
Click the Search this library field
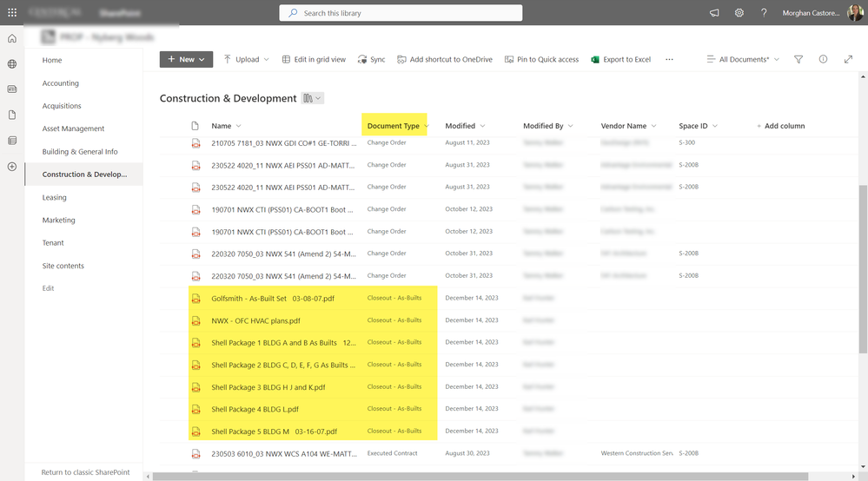click(401, 13)
